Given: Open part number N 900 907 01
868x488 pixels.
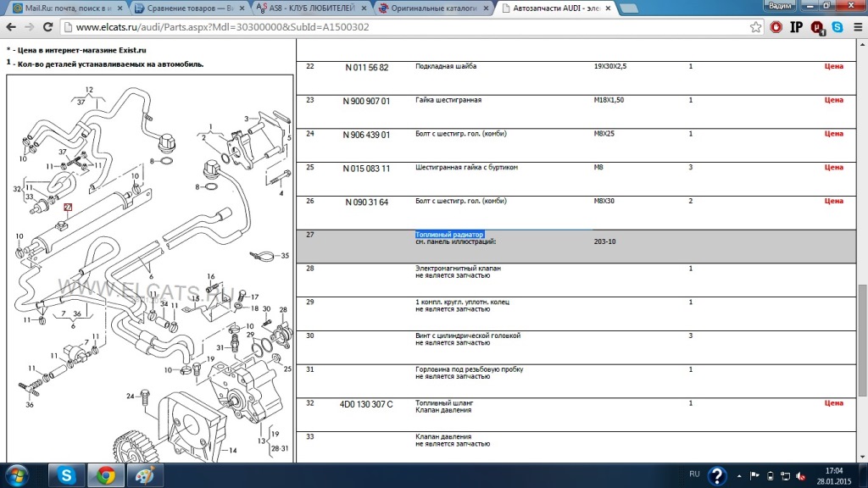Looking at the screenshot, I should tap(366, 101).
